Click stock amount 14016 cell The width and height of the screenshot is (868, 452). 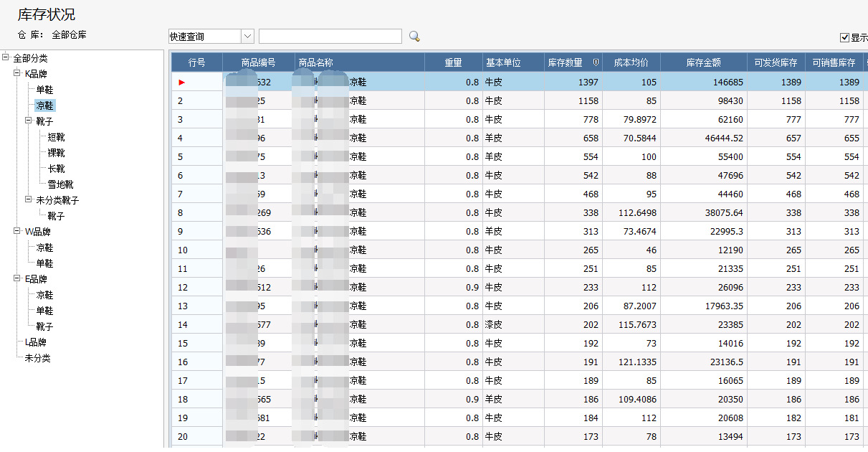pyautogui.click(x=703, y=344)
